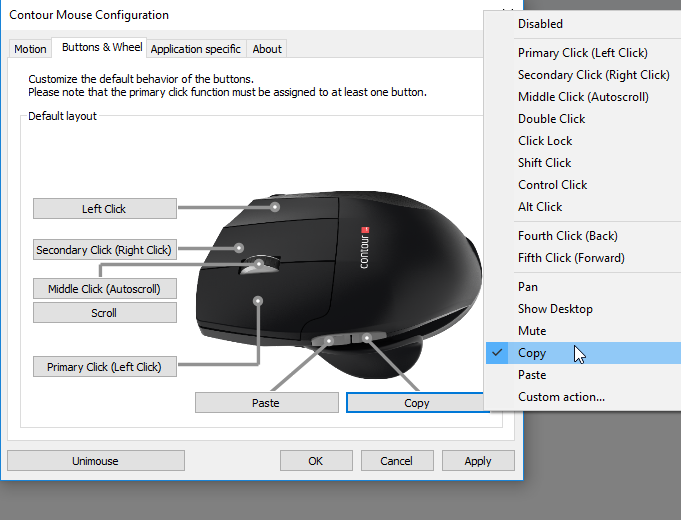This screenshot has height=520, width=681.
Task: Switch to the Motion tab
Action: point(30,49)
